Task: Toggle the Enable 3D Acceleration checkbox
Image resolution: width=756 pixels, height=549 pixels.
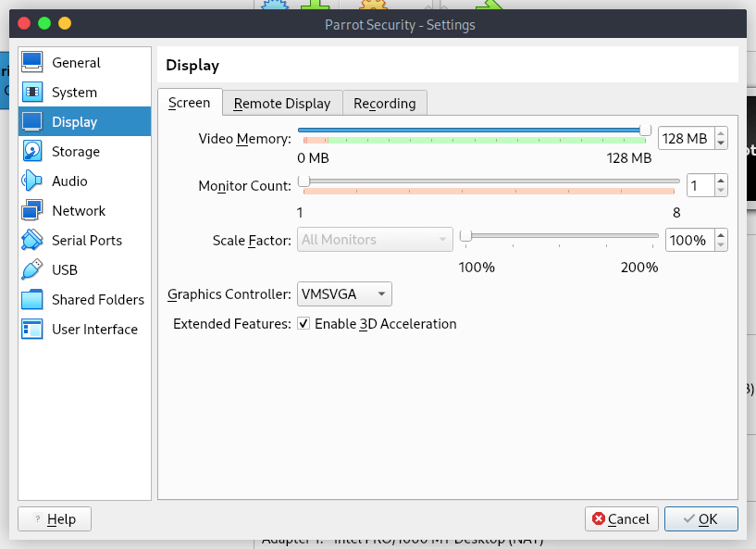Action: pyautogui.click(x=304, y=324)
